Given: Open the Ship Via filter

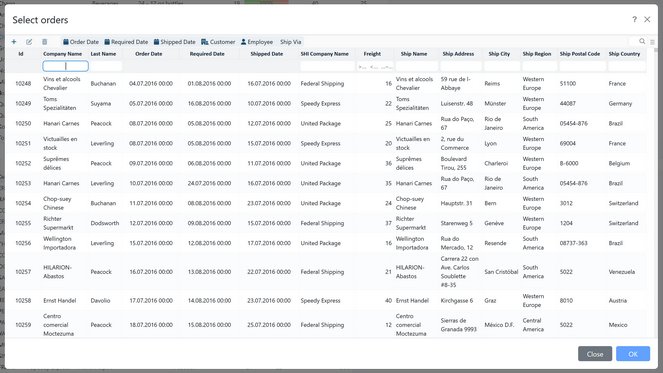Looking at the screenshot, I should coord(290,42).
